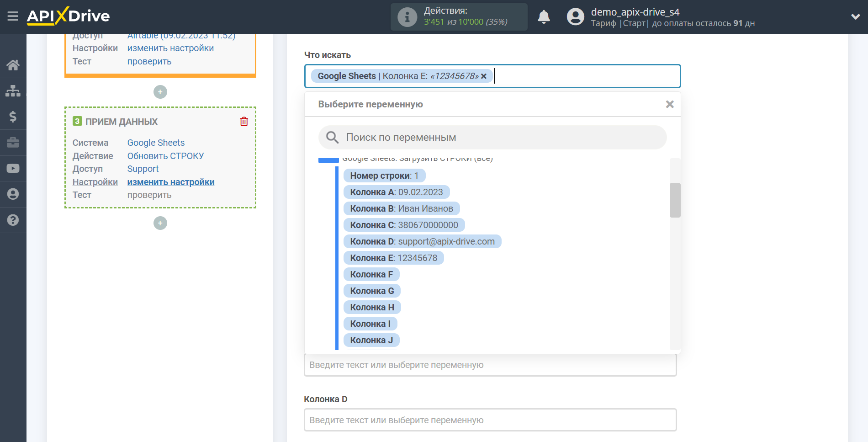
Task: Select variable Колонка D support email
Action: (x=423, y=241)
